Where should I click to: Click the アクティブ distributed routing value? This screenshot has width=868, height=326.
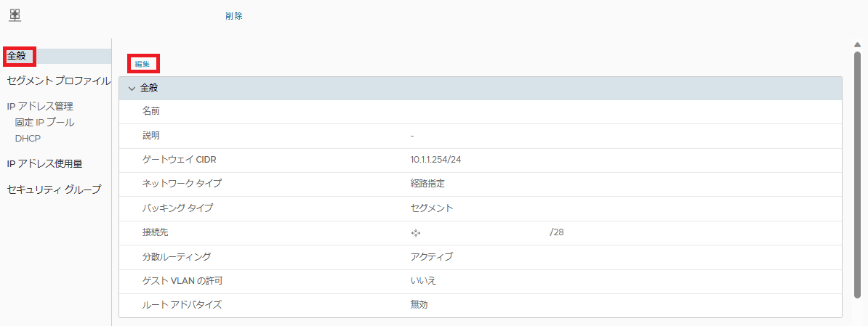click(432, 257)
